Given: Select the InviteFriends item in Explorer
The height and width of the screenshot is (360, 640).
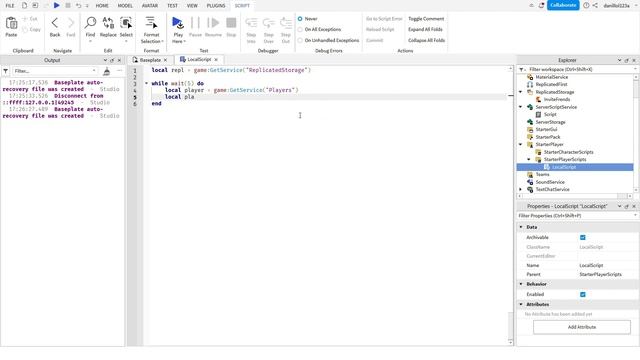Looking at the screenshot, I should pos(557,100).
